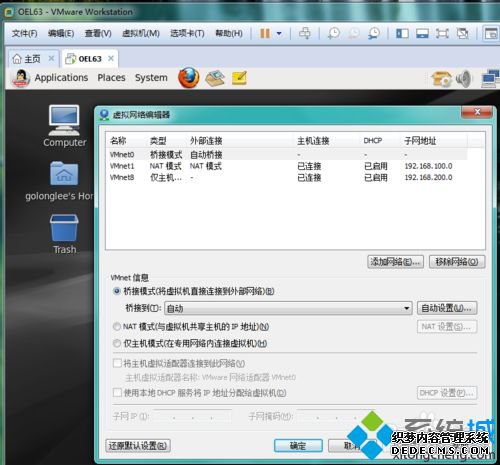The width and height of the screenshot is (500, 465).
Task: Open the snapshot manager icon
Action: click(374, 33)
